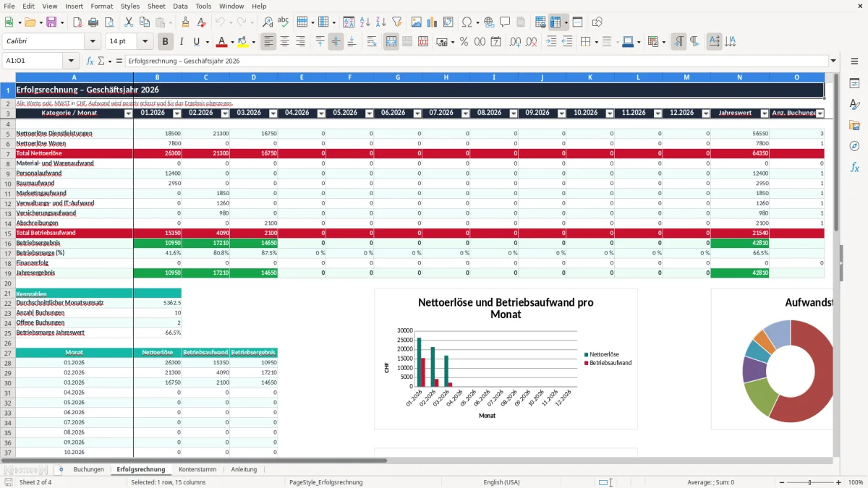Toggle Center Vertically alignment
868x488 pixels.
coord(336,42)
